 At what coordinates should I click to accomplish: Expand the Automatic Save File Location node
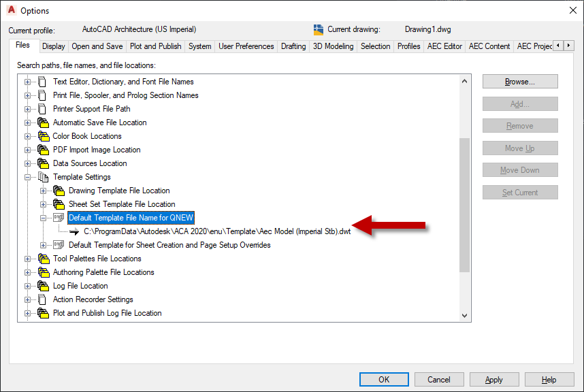tap(27, 123)
